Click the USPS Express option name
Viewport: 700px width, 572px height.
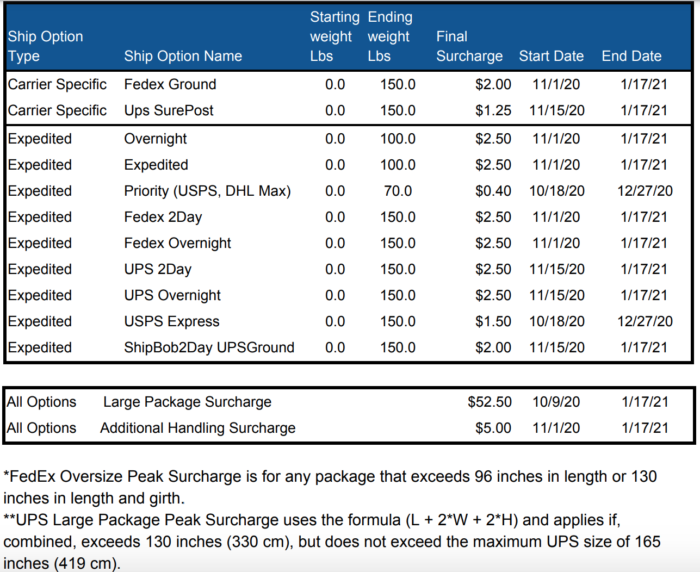(172, 321)
